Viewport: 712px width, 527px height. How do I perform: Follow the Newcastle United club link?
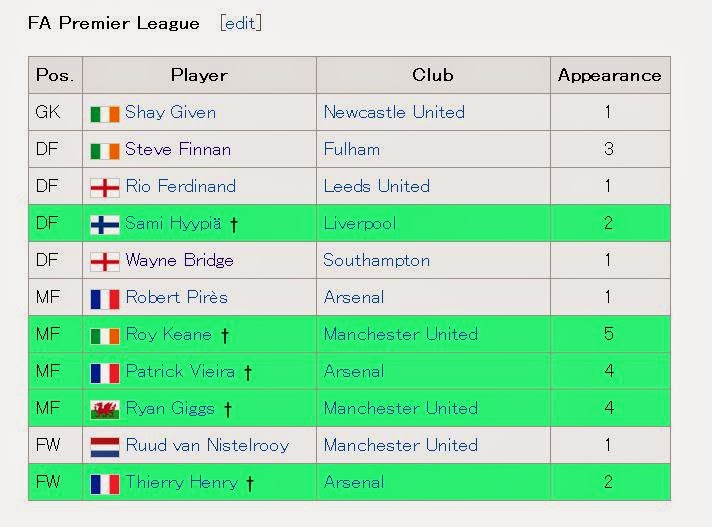(x=394, y=112)
